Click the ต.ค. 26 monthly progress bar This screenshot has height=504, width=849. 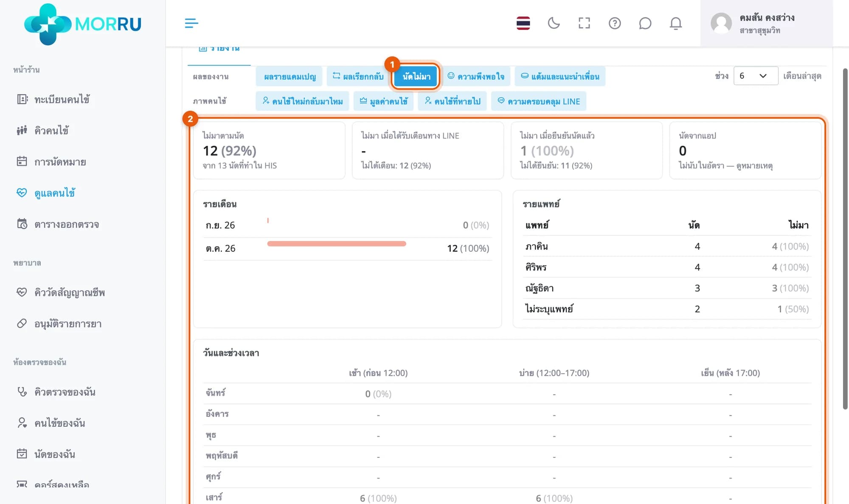pos(337,244)
